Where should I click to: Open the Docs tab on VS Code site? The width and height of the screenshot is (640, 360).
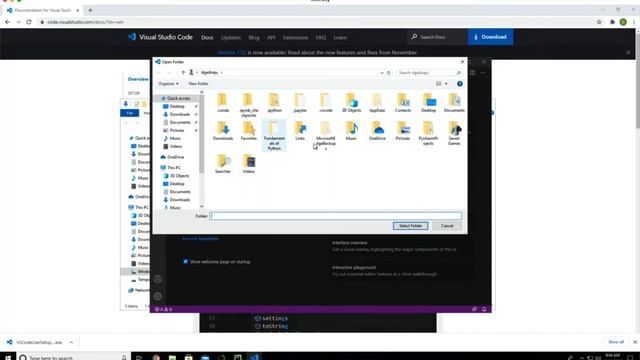[207, 38]
